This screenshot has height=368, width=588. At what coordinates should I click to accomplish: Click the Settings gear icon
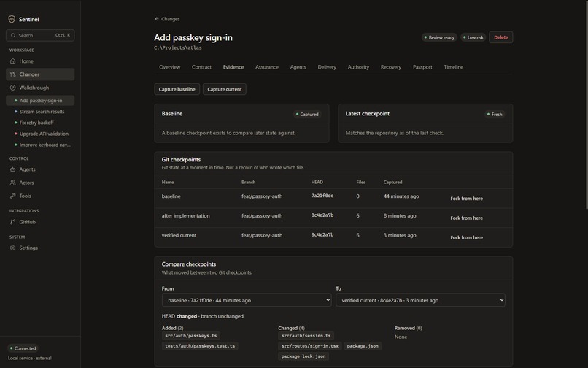coord(12,248)
